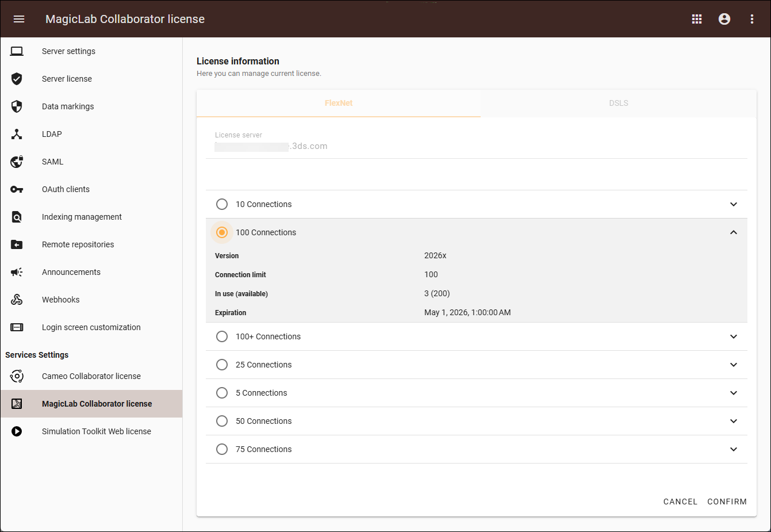Open Data markings settings
771x532 pixels.
68,106
